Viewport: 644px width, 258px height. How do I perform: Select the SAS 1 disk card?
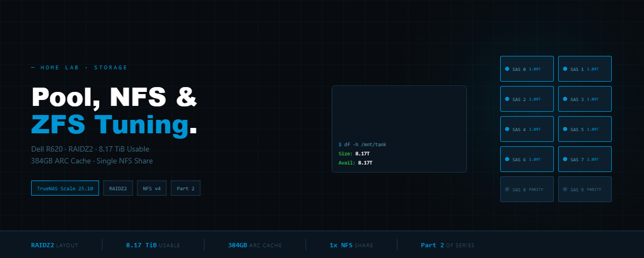coord(585,69)
